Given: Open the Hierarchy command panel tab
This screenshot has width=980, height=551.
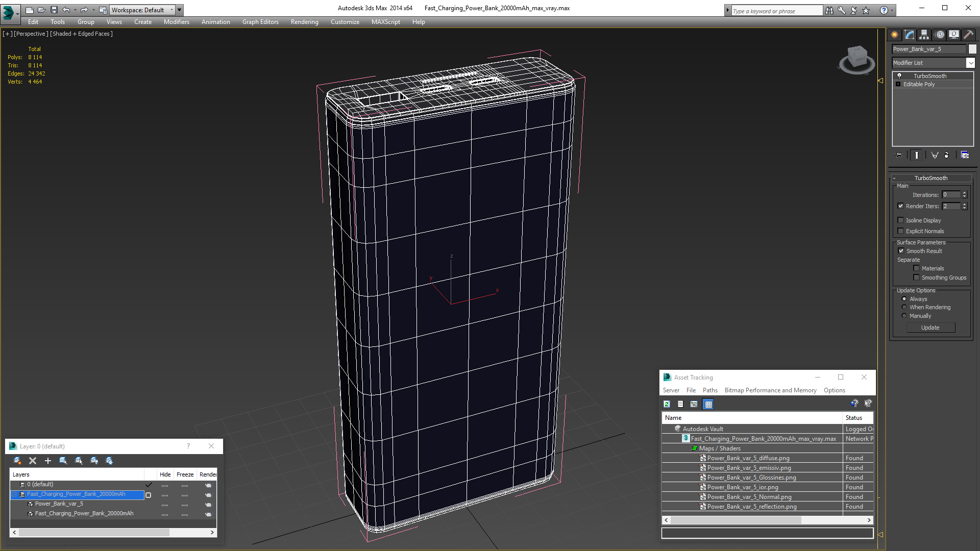Looking at the screenshot, I should click(924, 35).
